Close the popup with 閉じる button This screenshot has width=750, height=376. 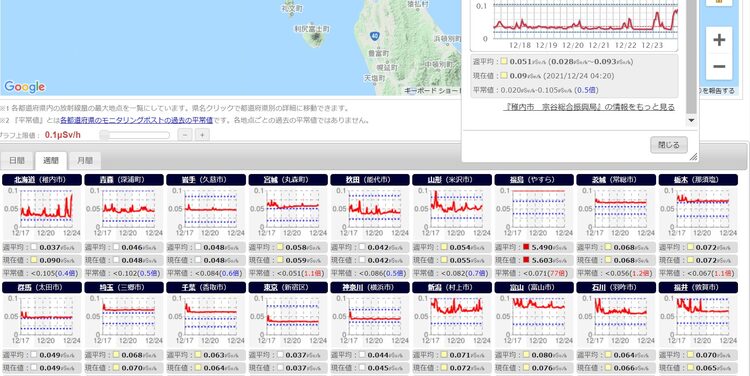[668, 145]
